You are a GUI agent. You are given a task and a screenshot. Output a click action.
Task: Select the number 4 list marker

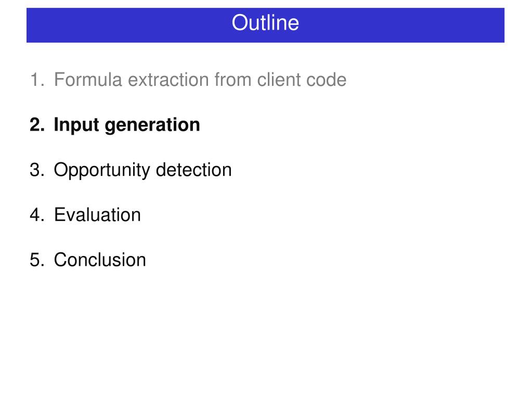(37, 215)
